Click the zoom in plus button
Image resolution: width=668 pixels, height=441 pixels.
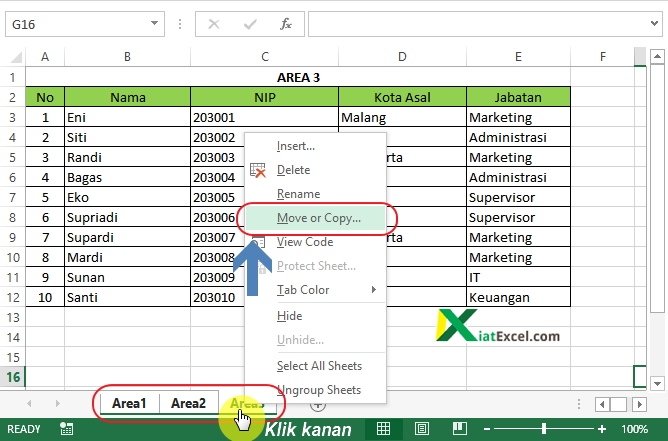(600, 429)
